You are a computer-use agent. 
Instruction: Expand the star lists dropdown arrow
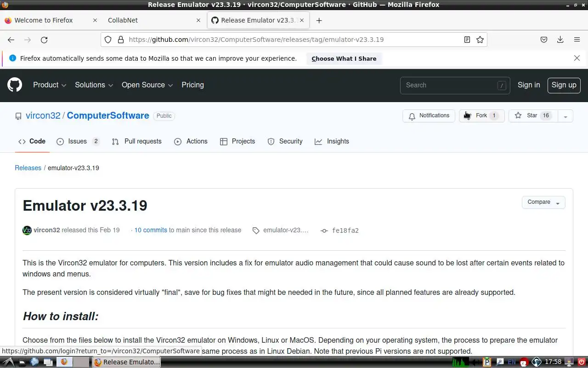tap(565, 116)
